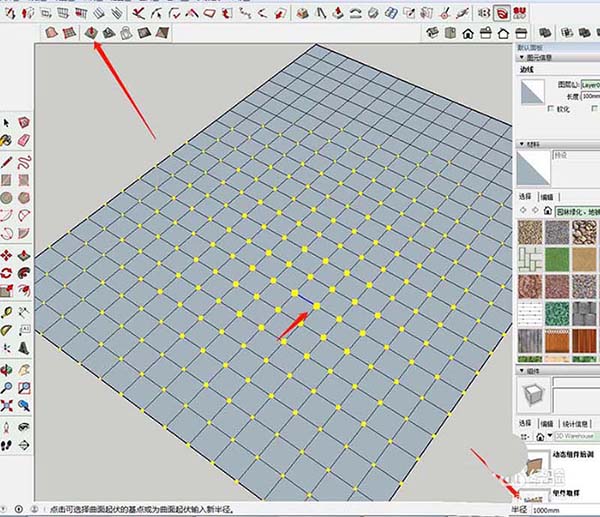Screen dimensions: 600x517
Task: Collapse the 材料 materials panel
Action: pos(521,144)
